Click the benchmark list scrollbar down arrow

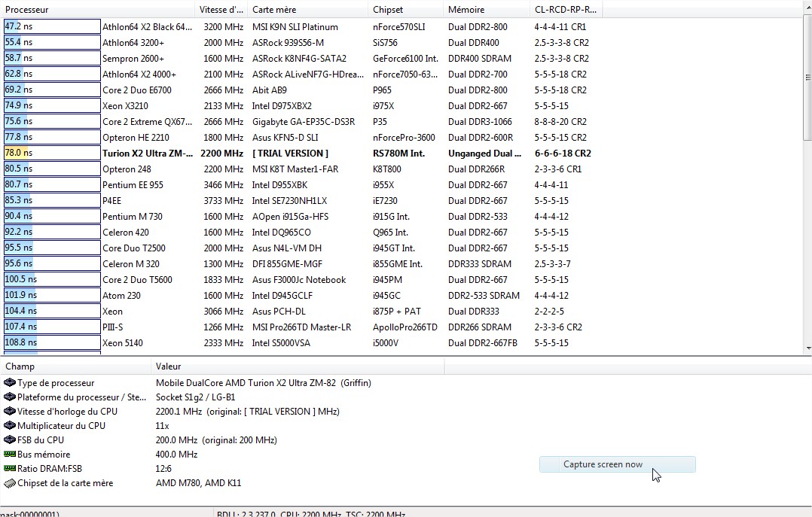point(807,349)
